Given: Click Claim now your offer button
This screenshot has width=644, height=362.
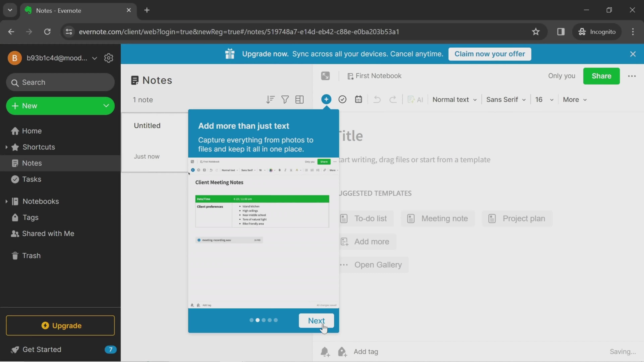Looking at the screenshot, I should tap(490, 53).
